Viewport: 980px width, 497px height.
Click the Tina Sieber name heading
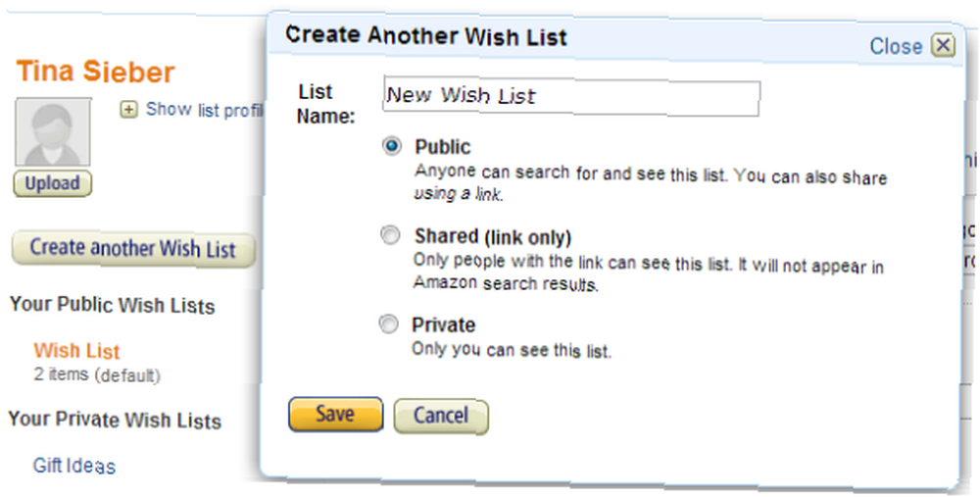click(x=95, y=72)
